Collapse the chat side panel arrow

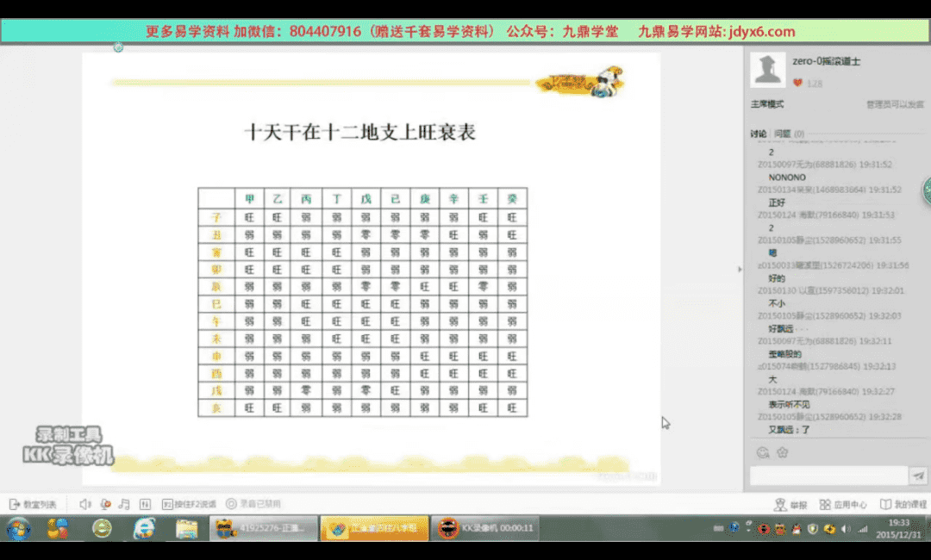pos(739,270)
